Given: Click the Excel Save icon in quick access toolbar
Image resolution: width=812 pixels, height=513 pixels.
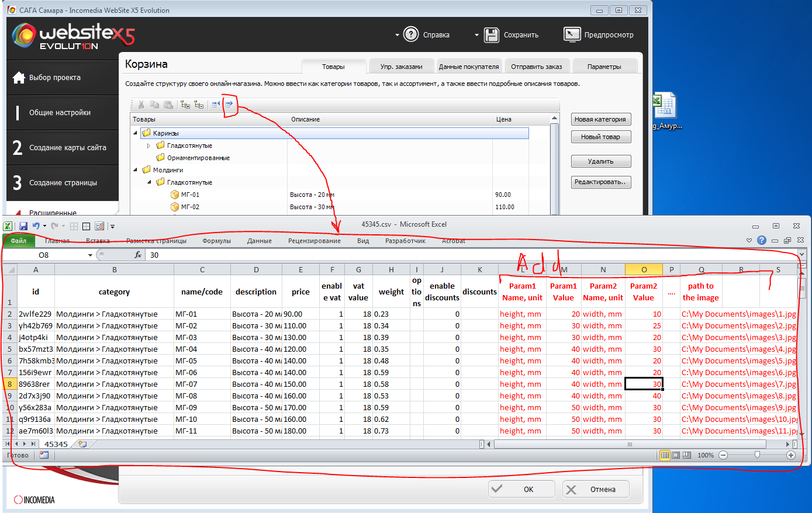Looking at the screenshot, I should 23,226.
